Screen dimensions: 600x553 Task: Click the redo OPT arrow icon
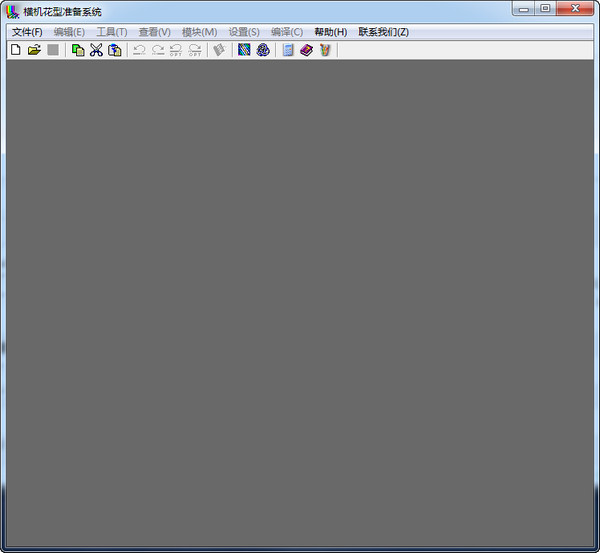(195, 50)
